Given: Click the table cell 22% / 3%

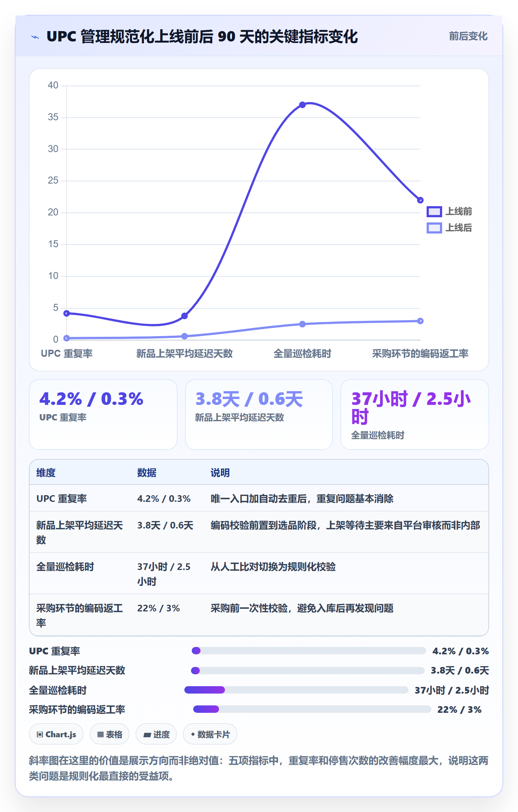Looking at the screenshot, I should [x=158, y=608].
